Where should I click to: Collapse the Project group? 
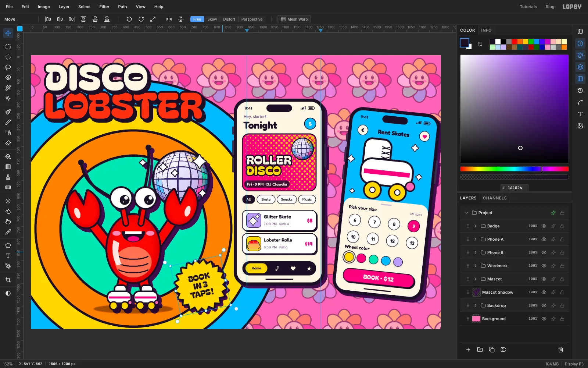(467, 213)
